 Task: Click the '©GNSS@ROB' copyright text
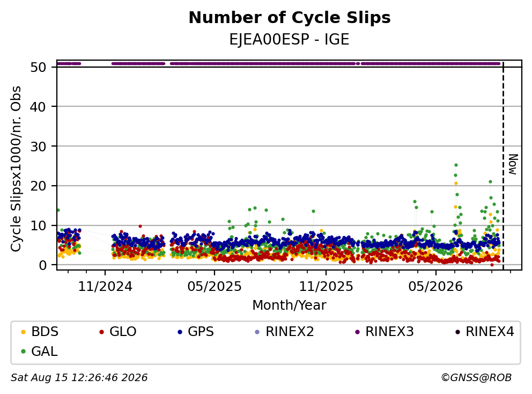(x=476, y=378)
